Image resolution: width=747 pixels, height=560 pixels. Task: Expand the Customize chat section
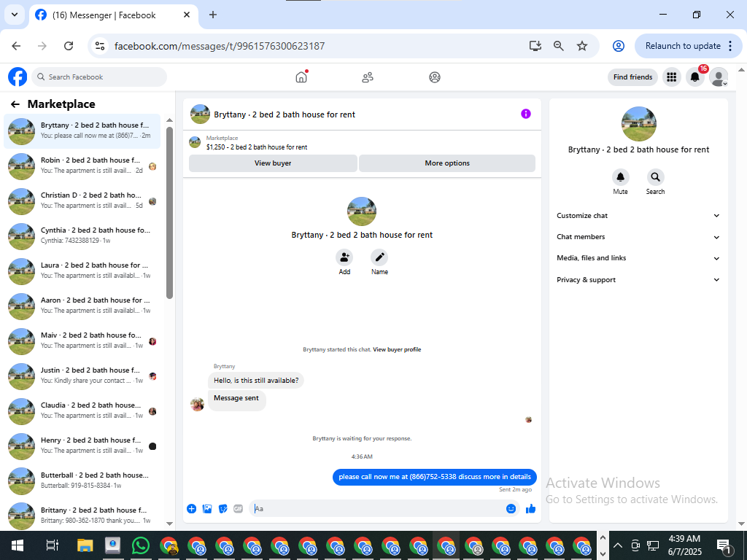click(638, 216)
